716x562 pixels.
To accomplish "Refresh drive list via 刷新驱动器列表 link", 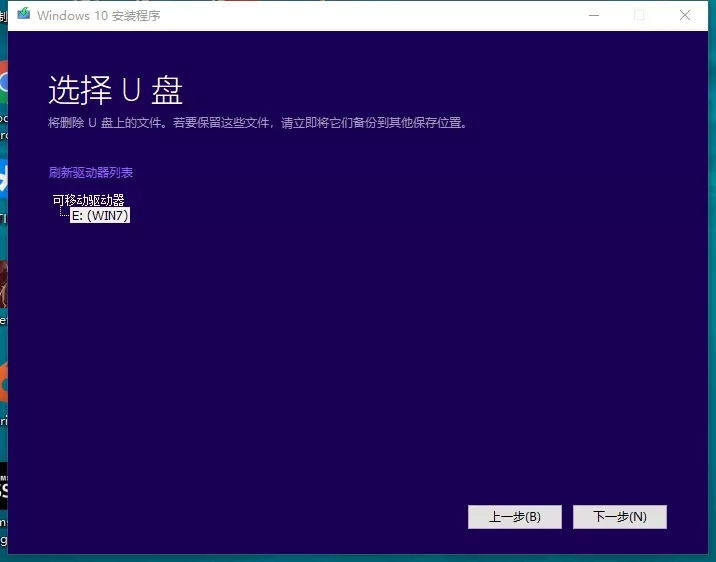I will 91,173.
